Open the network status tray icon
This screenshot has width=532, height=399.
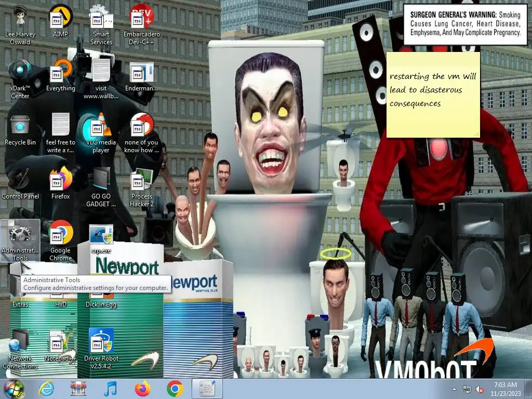pos(467,389)
